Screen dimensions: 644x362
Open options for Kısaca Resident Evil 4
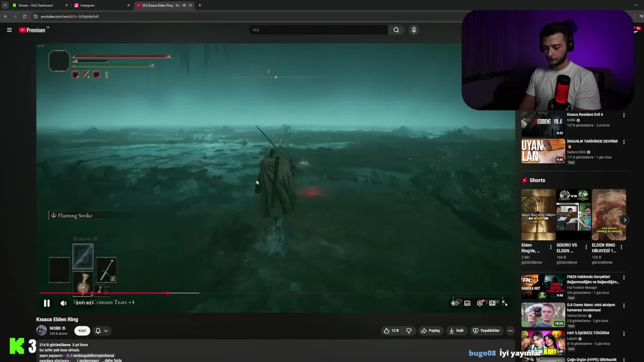click(x=624, y=115)
